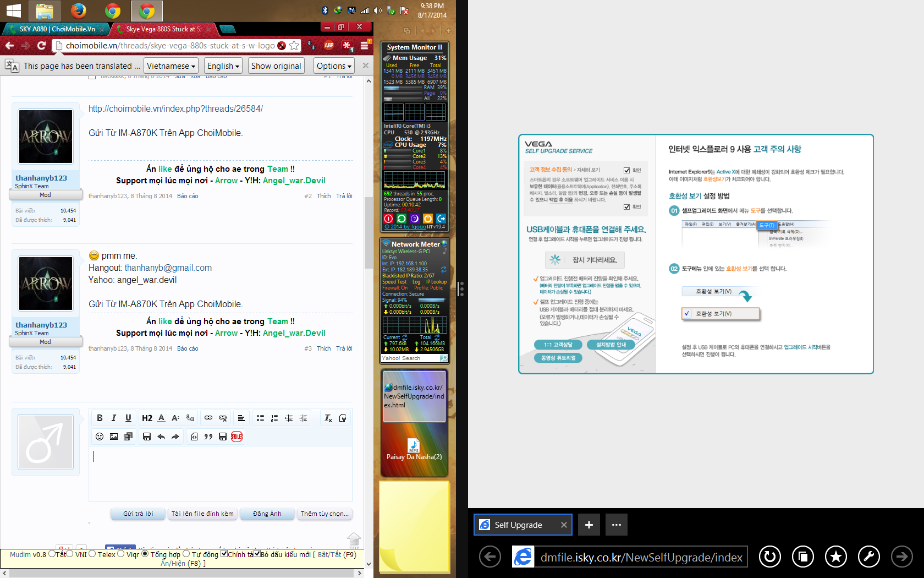Open the Vietnamese source language dropdown
The image size is (924, 578).
[171, 66]
